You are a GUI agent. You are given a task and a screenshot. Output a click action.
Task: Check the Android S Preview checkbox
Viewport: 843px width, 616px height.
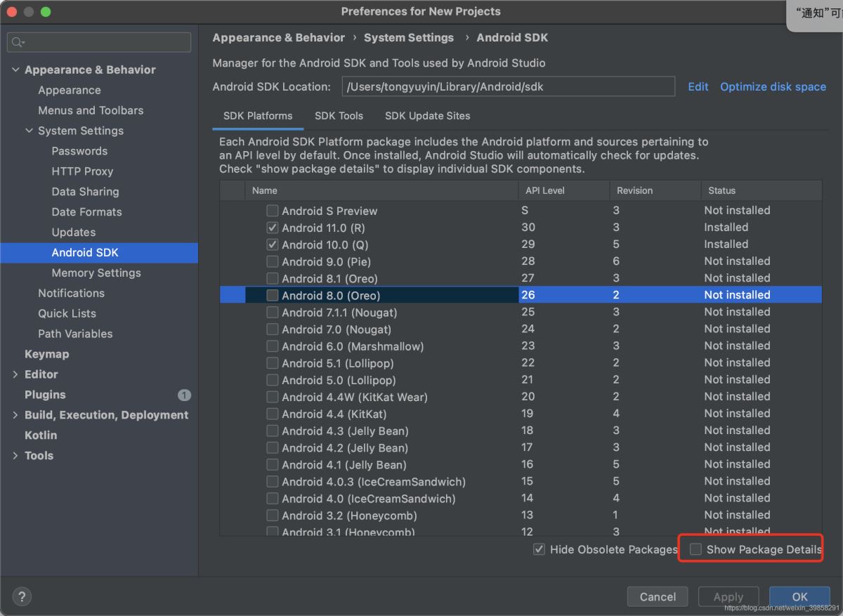[x=272, y=211]
